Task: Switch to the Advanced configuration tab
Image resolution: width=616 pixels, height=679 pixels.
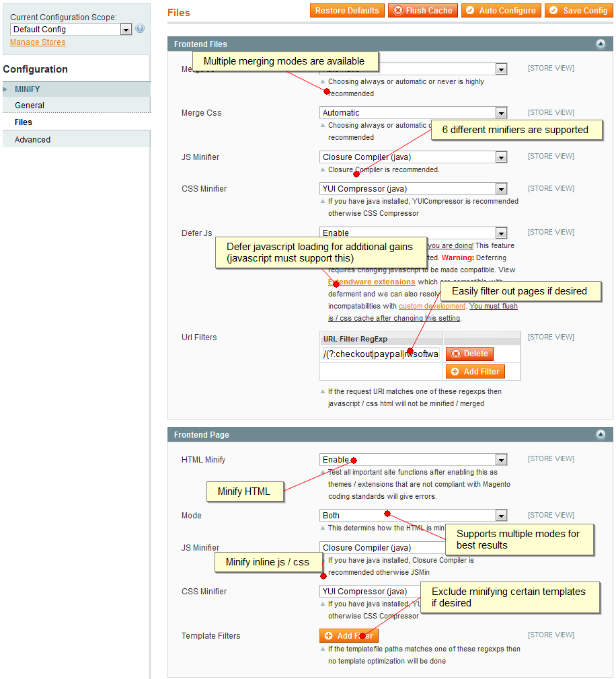Action: 32,140
